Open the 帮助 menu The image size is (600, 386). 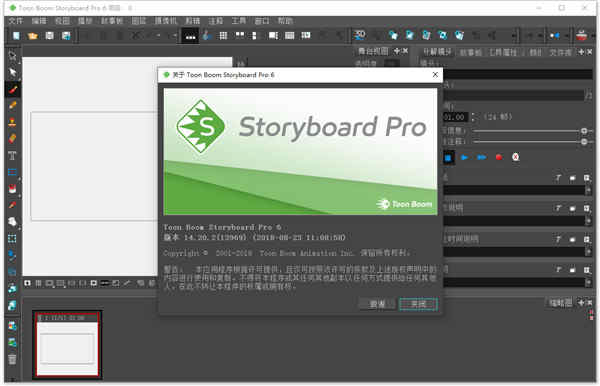[285, 21]
